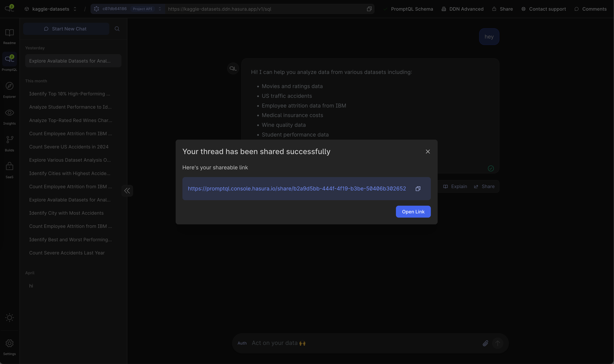Search chats with the magnifier icon

coord(117,29)
